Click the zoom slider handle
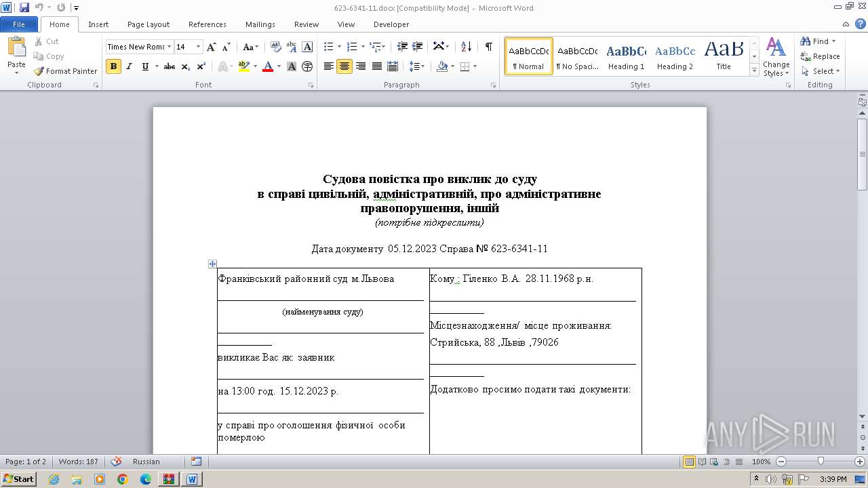The image size is (868, 488). coord(821,462)
